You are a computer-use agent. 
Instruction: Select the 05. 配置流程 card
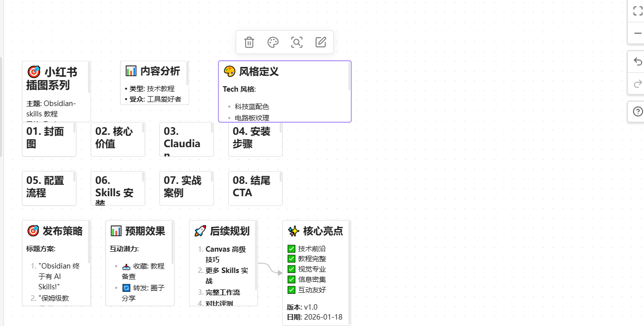(49, 188)
